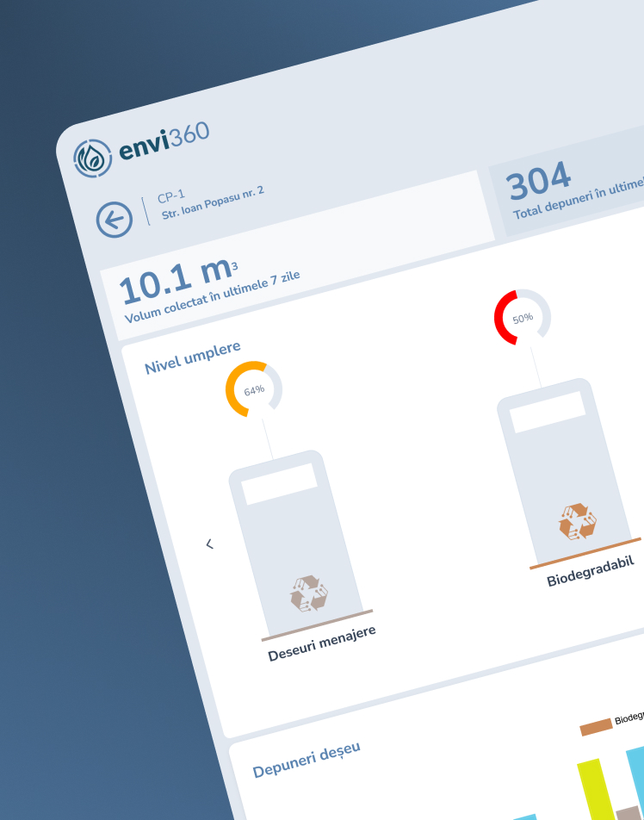Click the Total depuneri caption under 304
This screenshot has width=644, height=820.
pyautogui.click(x=579, y=199)
